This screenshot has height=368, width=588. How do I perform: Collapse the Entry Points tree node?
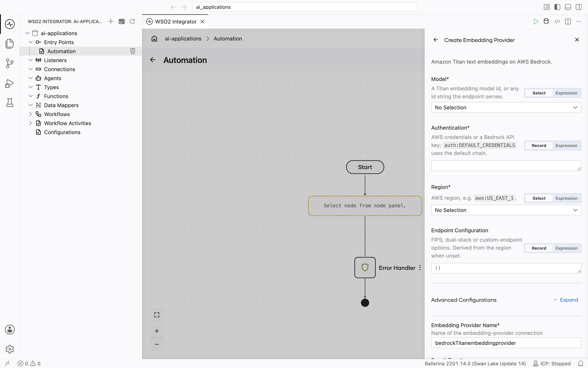(x=31, y=42)
